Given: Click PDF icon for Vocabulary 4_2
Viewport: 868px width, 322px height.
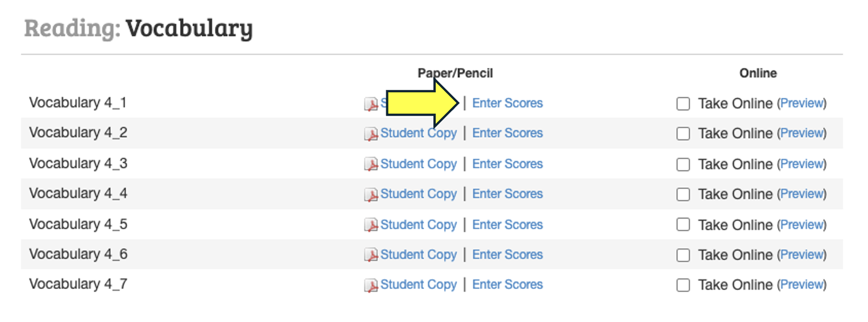Looking at the screenshot, I should (x=371, y=134).
